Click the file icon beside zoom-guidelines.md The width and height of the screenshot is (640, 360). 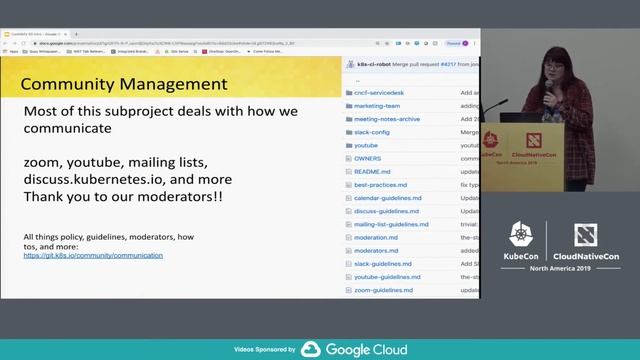pyautogui.click(x=349, y=290)
